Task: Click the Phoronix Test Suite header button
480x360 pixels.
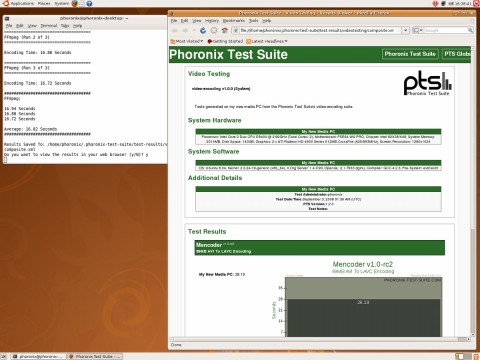Action: pyautogui.click(x=410, y=54)
